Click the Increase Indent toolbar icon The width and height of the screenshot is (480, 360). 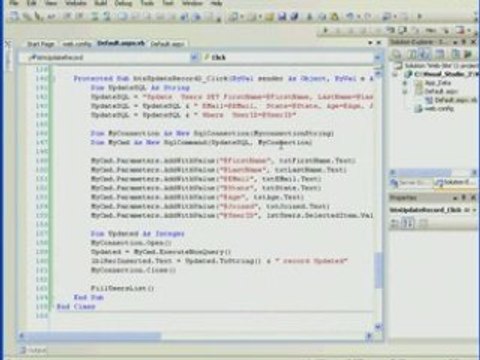[80, 16]
